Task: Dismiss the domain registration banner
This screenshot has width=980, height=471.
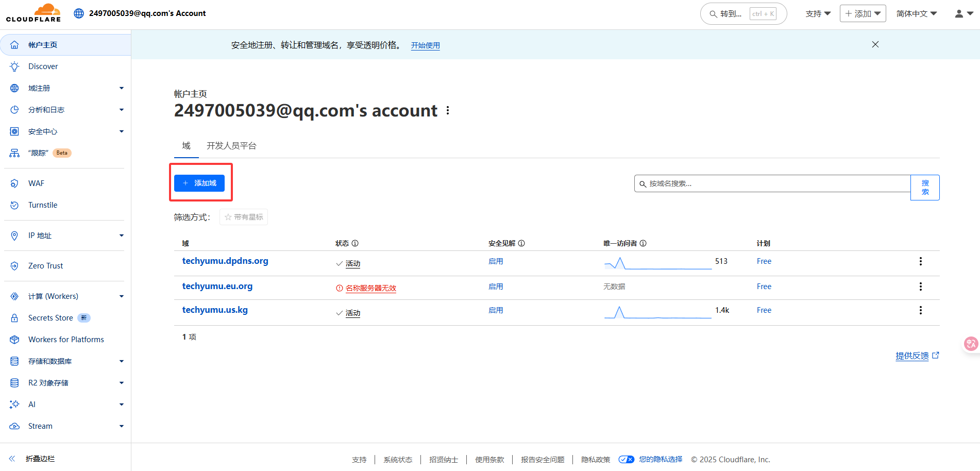Action: pos(875,45)
